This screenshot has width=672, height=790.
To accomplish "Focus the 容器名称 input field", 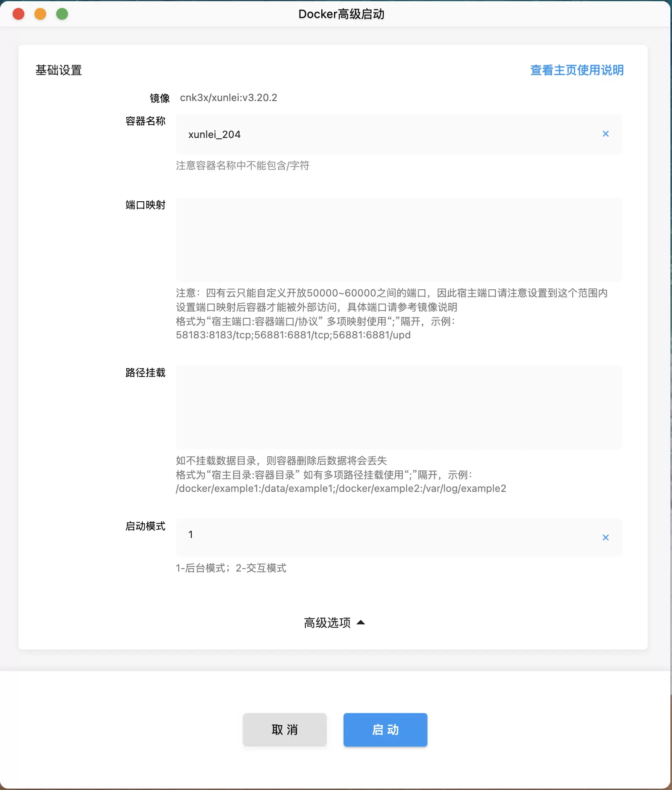I will pos(399,134).
